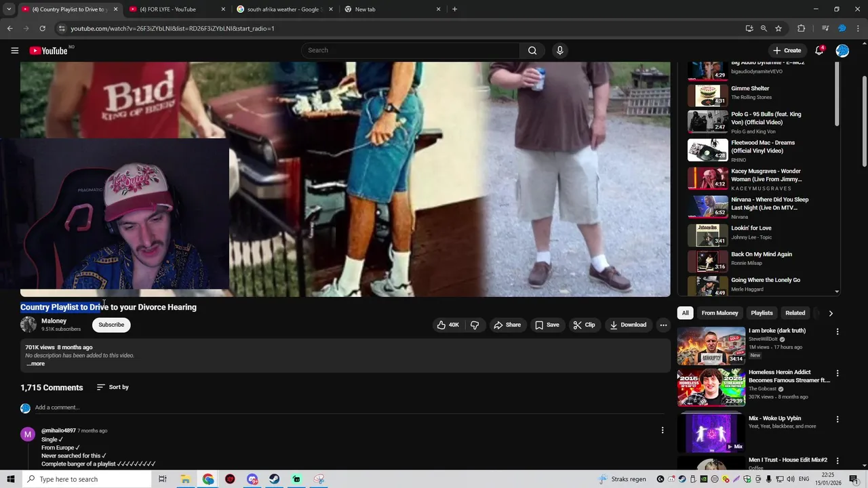The height and width of the screenshot is (488, 868).
Task: Click Windows taskbar search box
Action: point(87,479)
